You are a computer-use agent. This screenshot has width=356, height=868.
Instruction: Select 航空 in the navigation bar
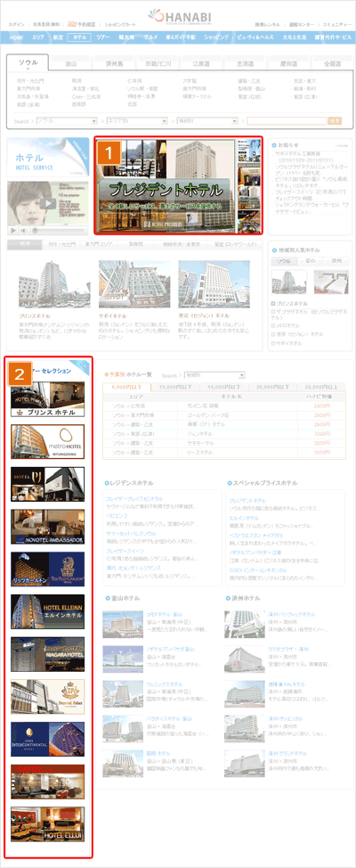point(57,37)
